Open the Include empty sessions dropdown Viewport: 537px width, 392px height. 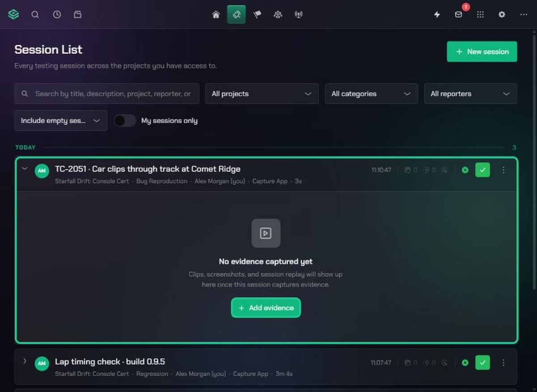point(61,121)
